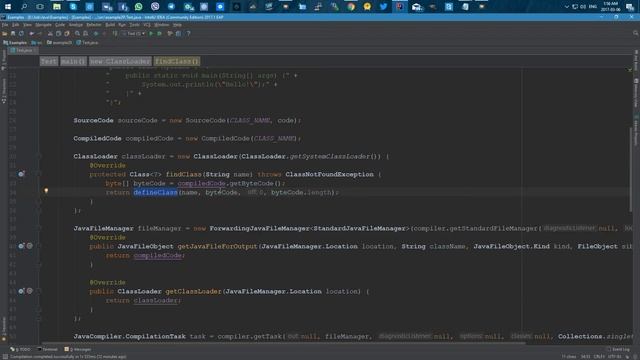
Task: Open Twitter from the taskbar
Action: [x=383, y=7]
